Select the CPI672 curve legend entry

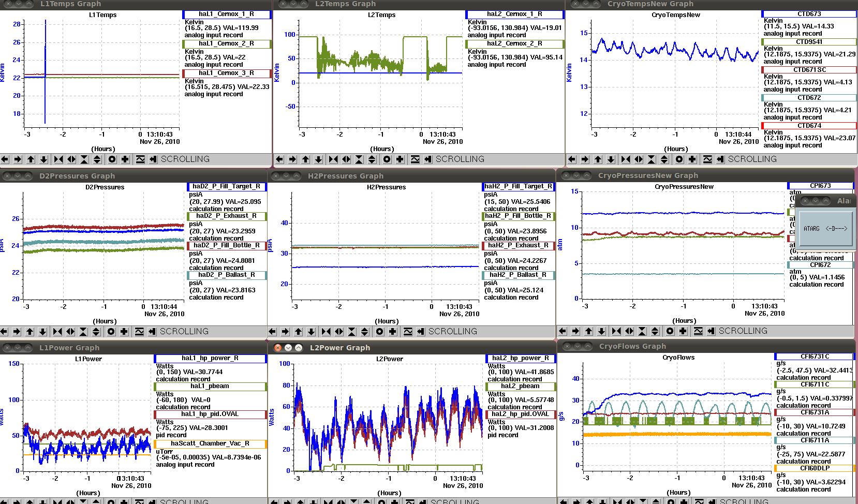click(x=821, y=265)
